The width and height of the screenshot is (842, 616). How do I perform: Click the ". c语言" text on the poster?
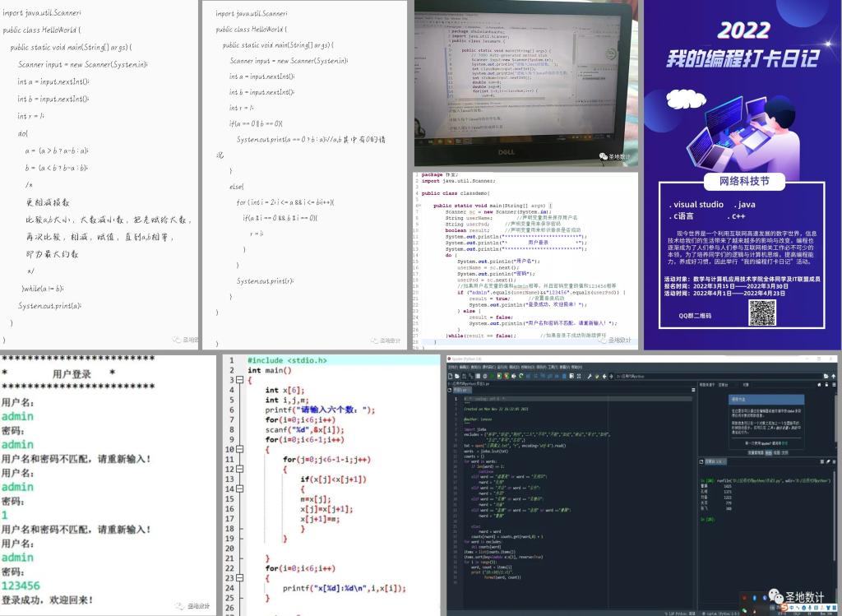click(x=681, y=216)
